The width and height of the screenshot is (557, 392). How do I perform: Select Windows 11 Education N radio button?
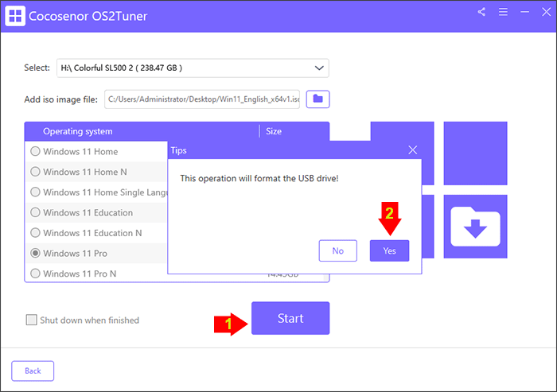pos(35,233)
